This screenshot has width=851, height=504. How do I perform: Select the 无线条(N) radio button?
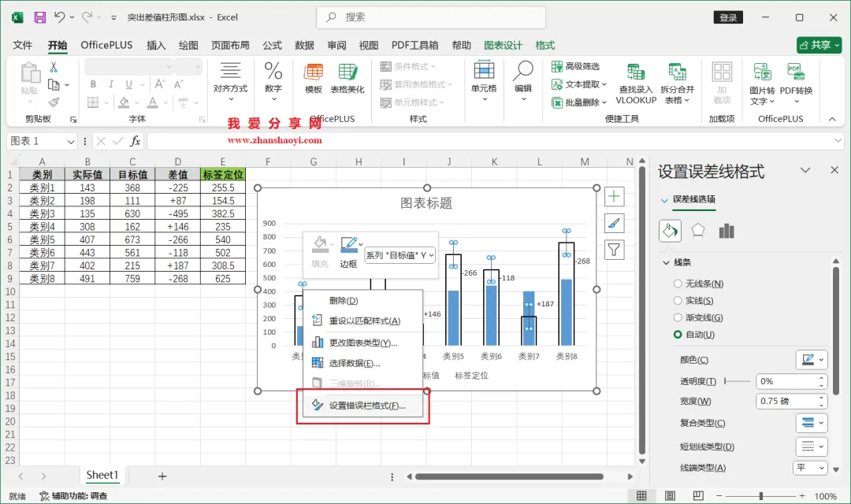coord(678,283)
